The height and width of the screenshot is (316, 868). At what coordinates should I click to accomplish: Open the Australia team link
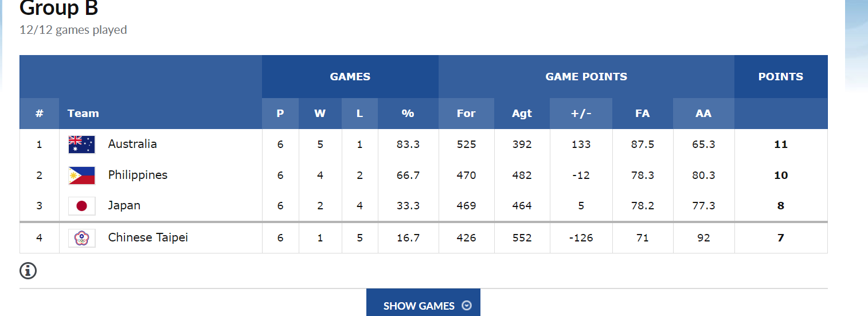click(x=132, y=144)
